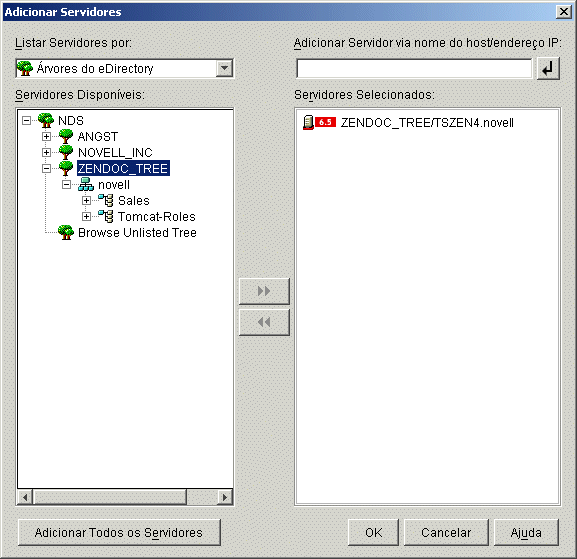This screenshot has width=577, height=559.
Task: Click the red 6.5 version badge
Action: coord(325,122)
